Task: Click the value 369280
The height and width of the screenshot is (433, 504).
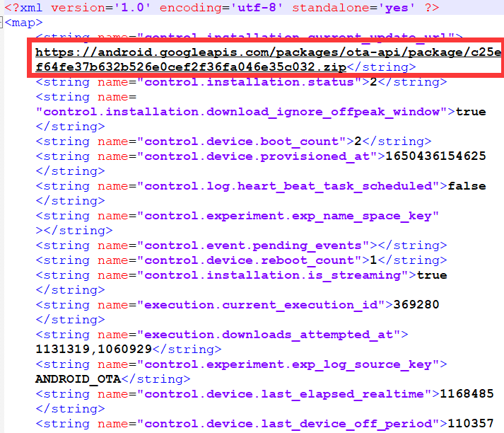Action: click(x=416, y=305)
